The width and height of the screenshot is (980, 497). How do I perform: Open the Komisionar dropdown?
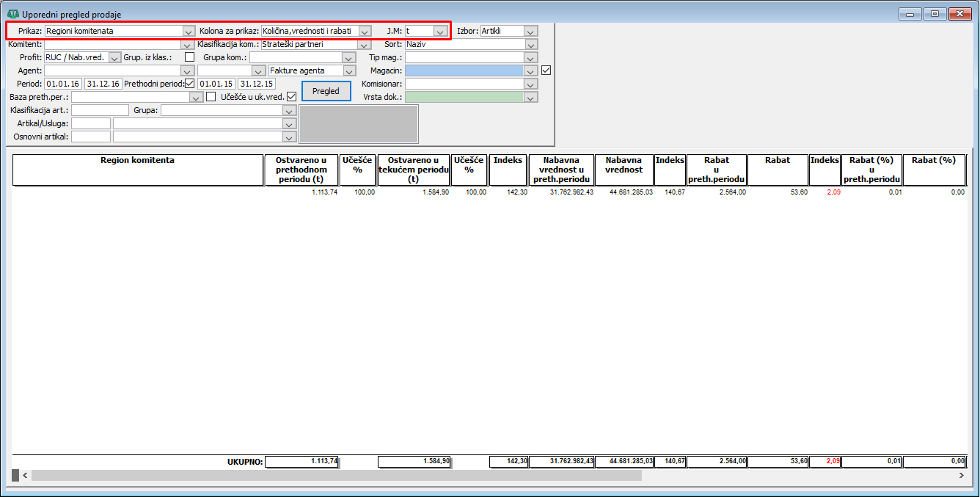[x=531, y=84]
